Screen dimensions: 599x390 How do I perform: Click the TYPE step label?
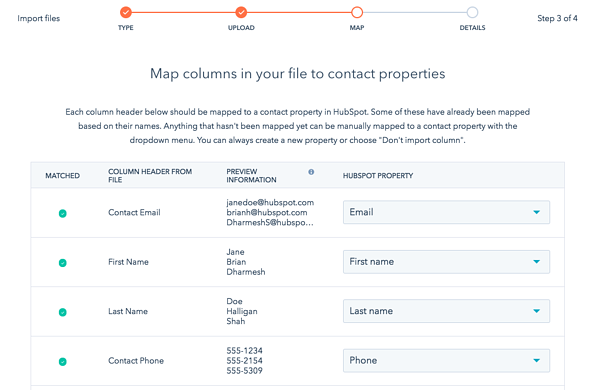(x=126, y=28)
